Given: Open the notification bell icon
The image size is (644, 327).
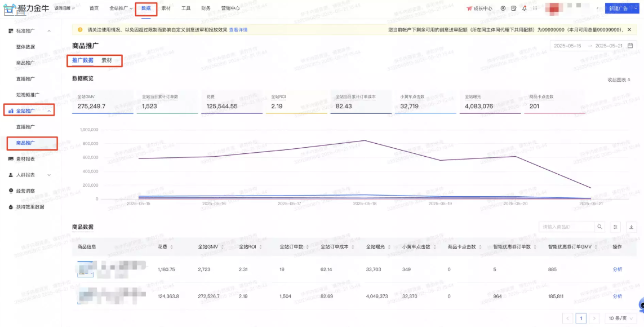Looking at the screenshot, I should tap(525, 8).
